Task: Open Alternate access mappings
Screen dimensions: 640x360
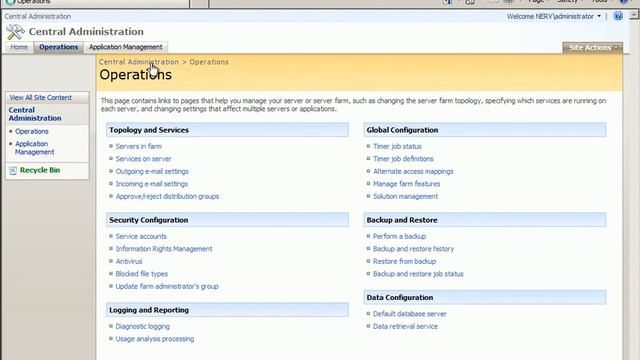Action: point(413,171)
